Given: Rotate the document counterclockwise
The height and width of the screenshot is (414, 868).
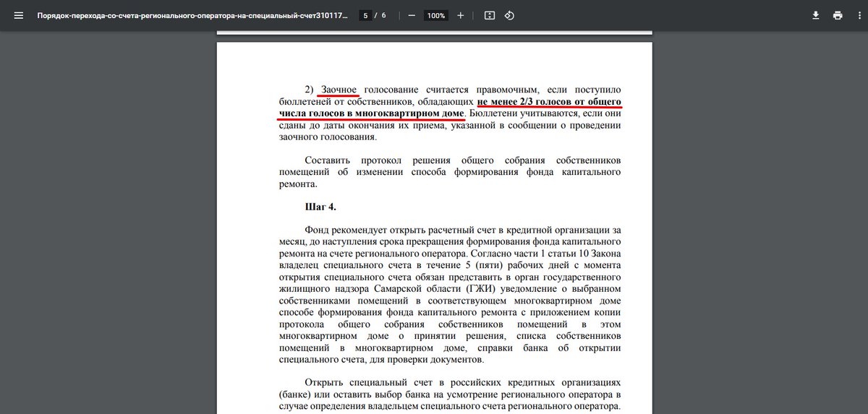Looking at the screenshot, I should (509, 15).
